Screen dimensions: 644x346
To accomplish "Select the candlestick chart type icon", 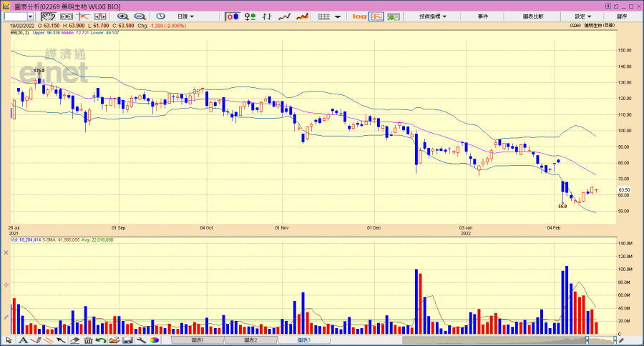I will [x=233, y=16].
